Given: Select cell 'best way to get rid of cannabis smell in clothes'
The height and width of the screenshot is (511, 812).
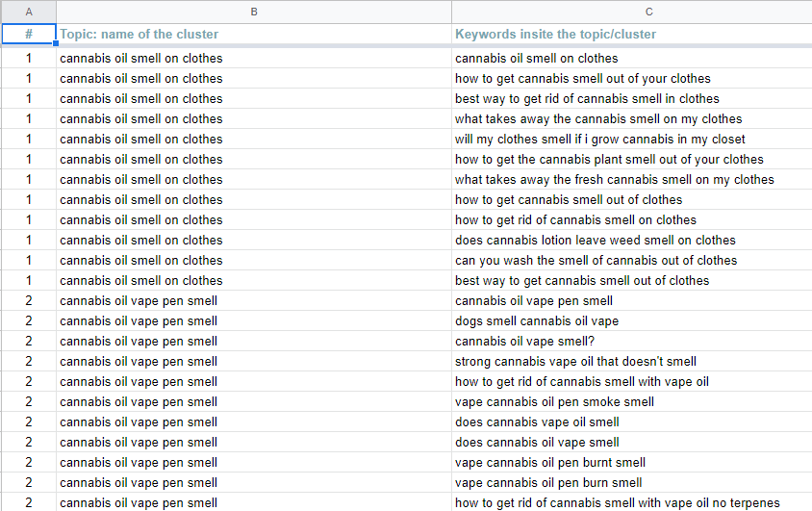Looking at the screenshot, I should tap(632, 98).
